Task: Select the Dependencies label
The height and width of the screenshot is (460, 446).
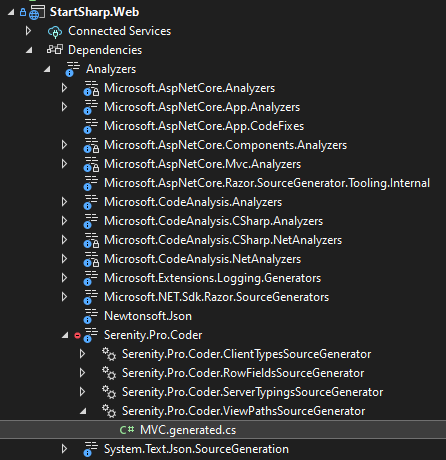Action: tap(105, 50)
